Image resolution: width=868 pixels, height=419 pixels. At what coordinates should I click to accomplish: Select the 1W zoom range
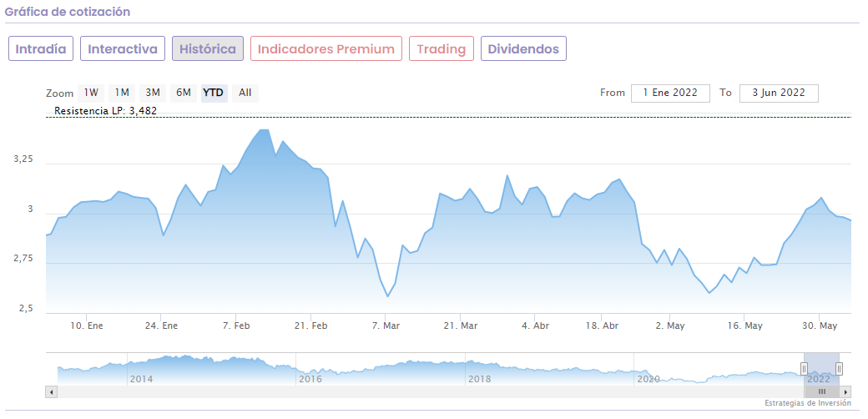(x=92, y=93)
